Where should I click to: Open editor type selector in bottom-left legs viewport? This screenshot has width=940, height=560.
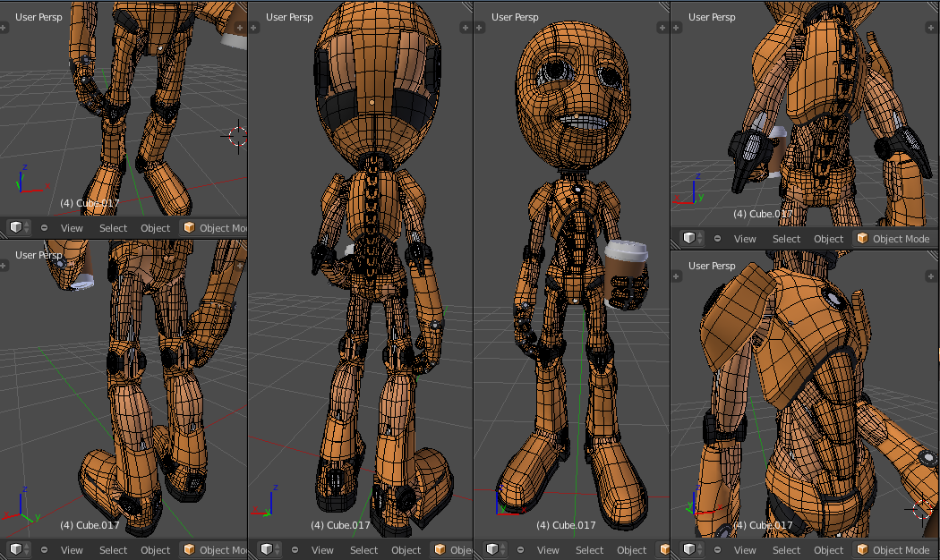click(x=19, y=550)
